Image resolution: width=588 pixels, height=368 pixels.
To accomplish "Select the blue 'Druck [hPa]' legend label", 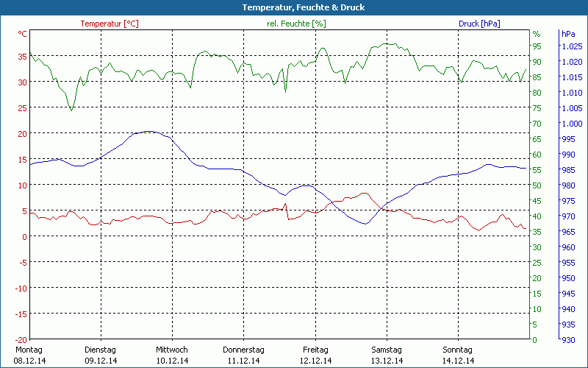I will [x=479, y=24].
